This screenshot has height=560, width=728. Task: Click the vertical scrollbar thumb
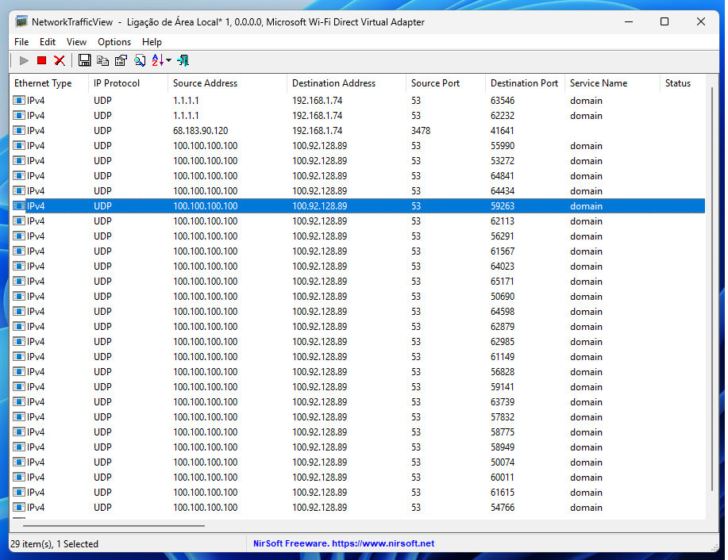[712, 289]
